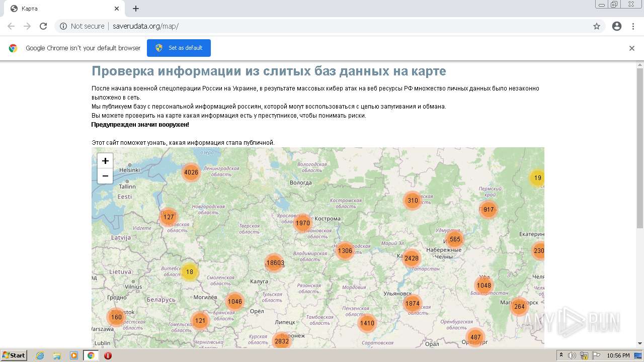644x362 pixels.
Task: Open media player taskbar icon
Action: (x=74, y=355)
